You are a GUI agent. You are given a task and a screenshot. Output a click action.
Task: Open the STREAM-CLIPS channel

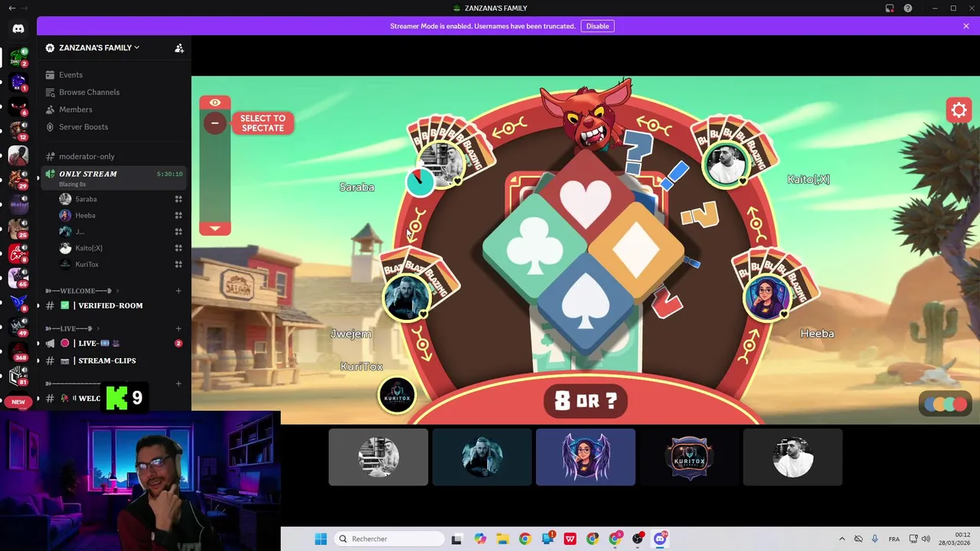[114, 360]
